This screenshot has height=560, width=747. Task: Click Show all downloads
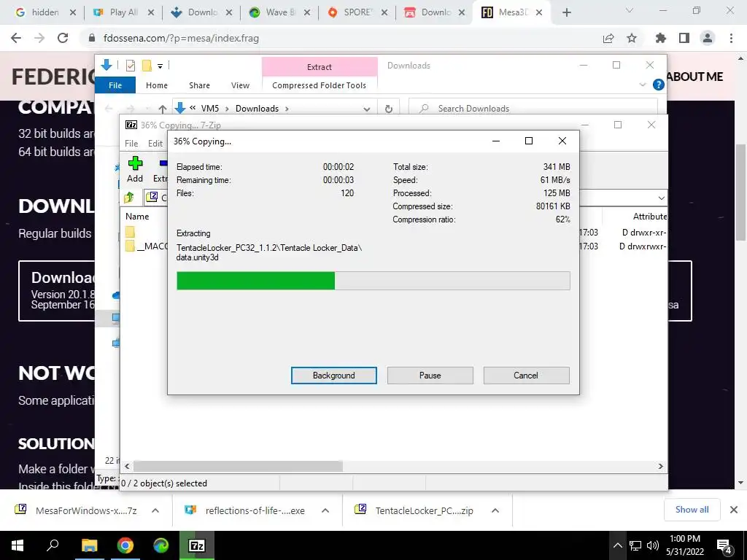pos(692,510)
